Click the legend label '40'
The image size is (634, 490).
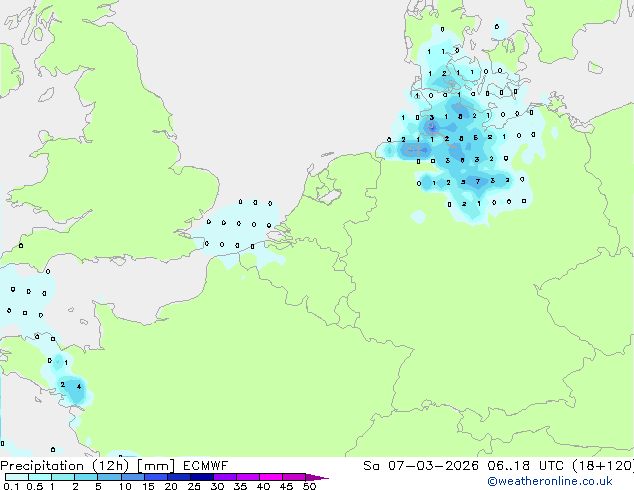point(263,486)
